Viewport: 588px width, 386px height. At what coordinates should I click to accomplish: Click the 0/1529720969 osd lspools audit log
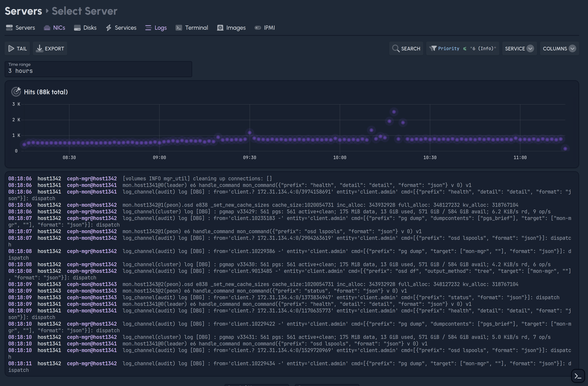290,353
